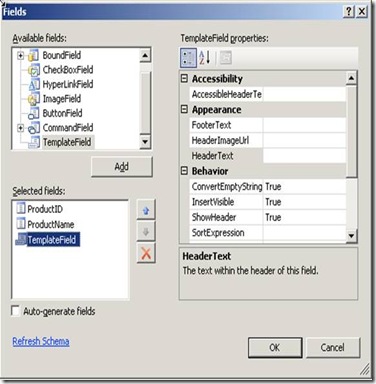Viewport: 376px width, 384px height.
Task: Select the CheckBoxField icon in available fields
Action: pos(34,70)
